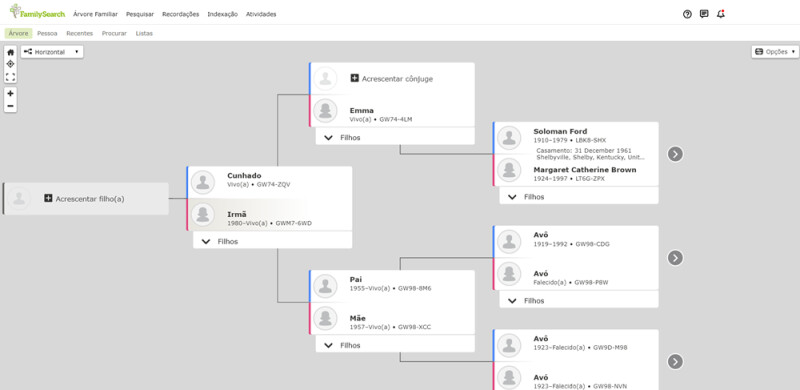Select the Recentes tab
The height and width of the screenshot is (390, 800).
click(80, 33)
